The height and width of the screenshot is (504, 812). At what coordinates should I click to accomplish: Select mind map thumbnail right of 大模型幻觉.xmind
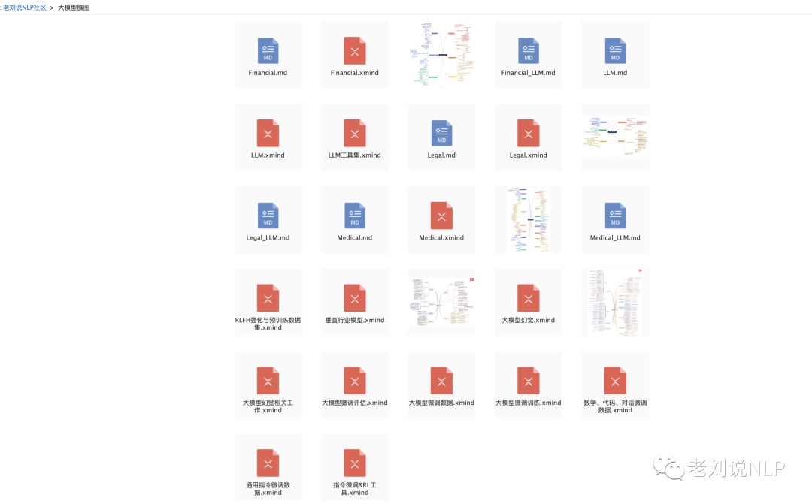click(615, 302)
